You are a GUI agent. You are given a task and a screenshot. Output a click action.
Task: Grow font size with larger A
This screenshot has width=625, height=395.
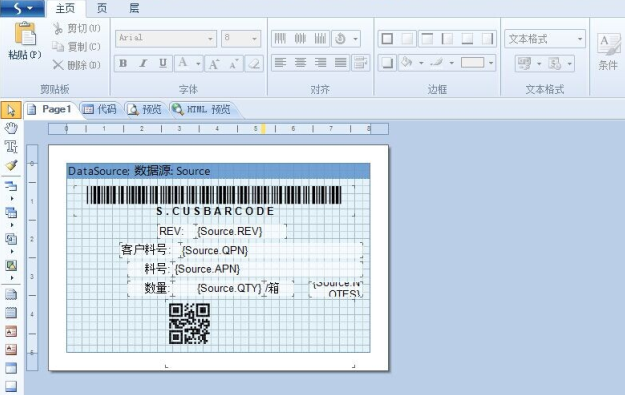[x=214, y=63]
